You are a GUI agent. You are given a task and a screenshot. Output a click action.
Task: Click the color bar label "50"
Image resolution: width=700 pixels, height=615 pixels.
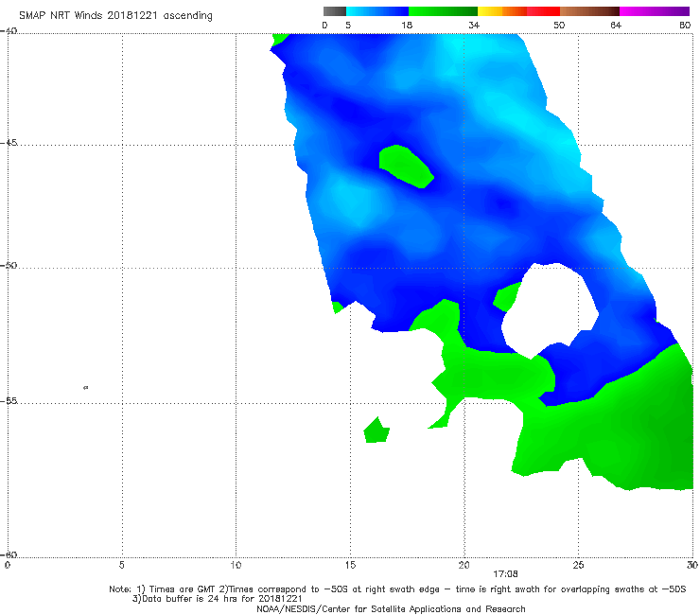point(559,25)
